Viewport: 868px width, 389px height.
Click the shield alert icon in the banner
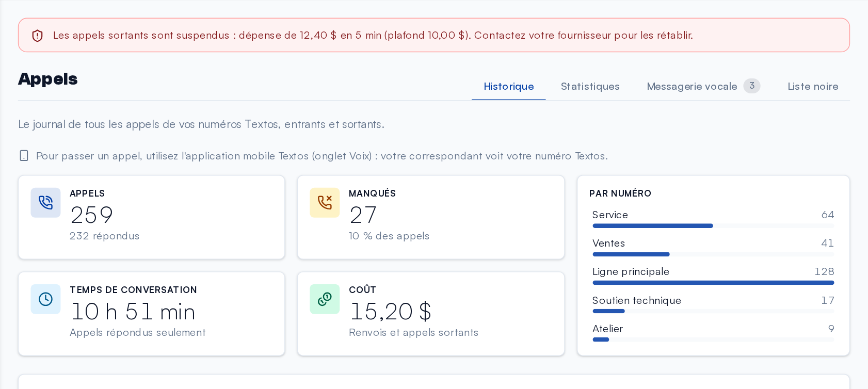[x=37, y=36]
